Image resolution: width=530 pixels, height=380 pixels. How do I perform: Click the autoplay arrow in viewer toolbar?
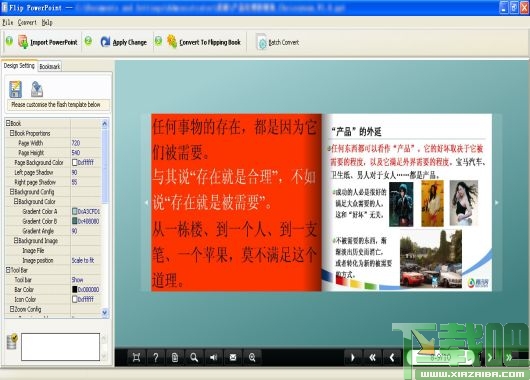click(x=353, y=357)
